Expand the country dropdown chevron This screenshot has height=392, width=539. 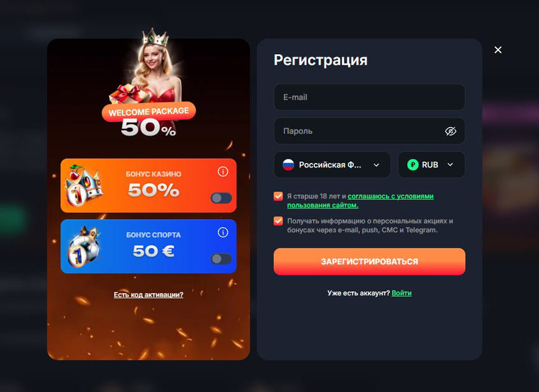click(377, 165)
